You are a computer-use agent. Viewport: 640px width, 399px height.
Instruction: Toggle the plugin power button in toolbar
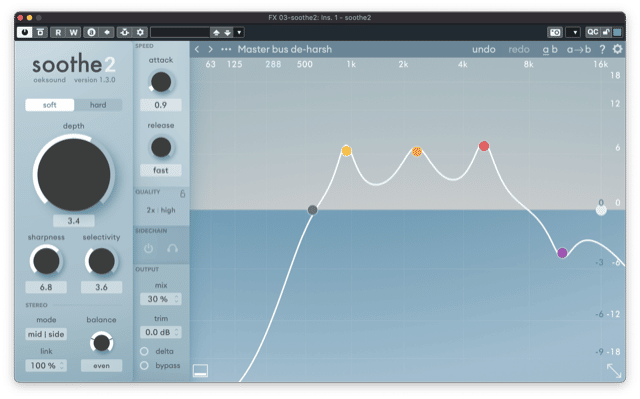tap(24, 32)
